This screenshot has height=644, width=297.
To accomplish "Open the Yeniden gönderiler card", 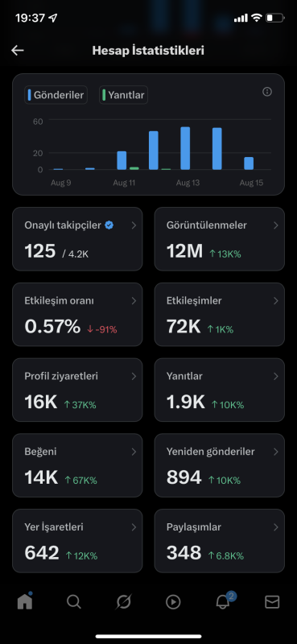I will point(220,465).
